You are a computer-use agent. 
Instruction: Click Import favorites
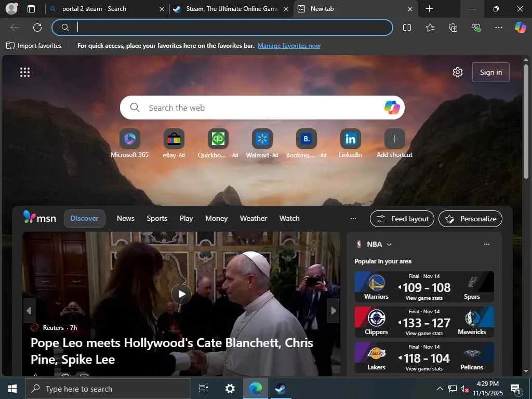click(x=34, y=46)
